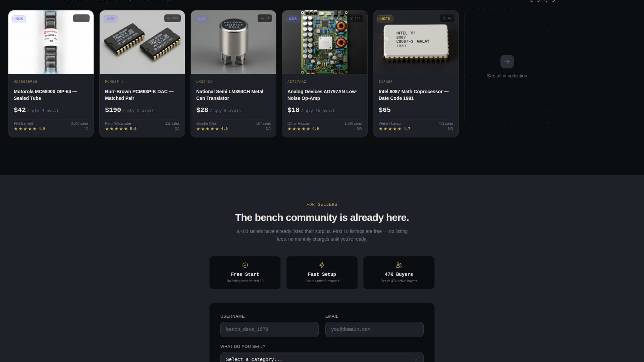644x362 pixels.
Task: Open Intel 8087 Math Coprocessor listing title
Action: [414, 95]
